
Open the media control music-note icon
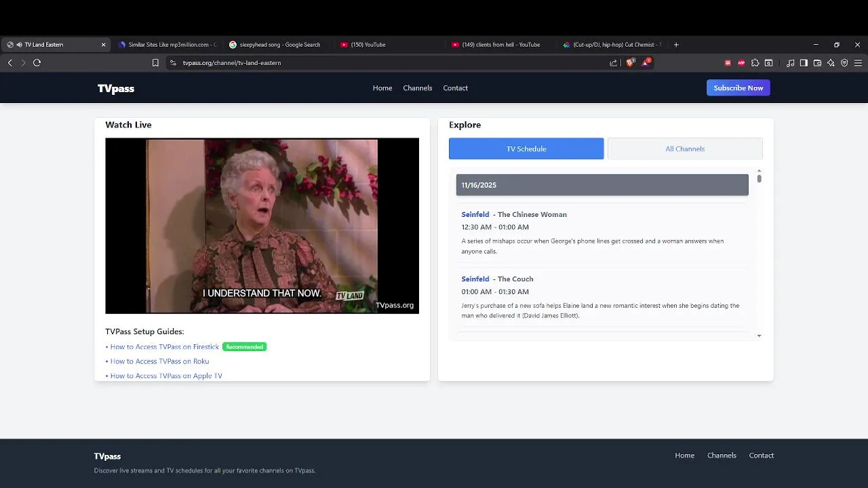point(790,62)
